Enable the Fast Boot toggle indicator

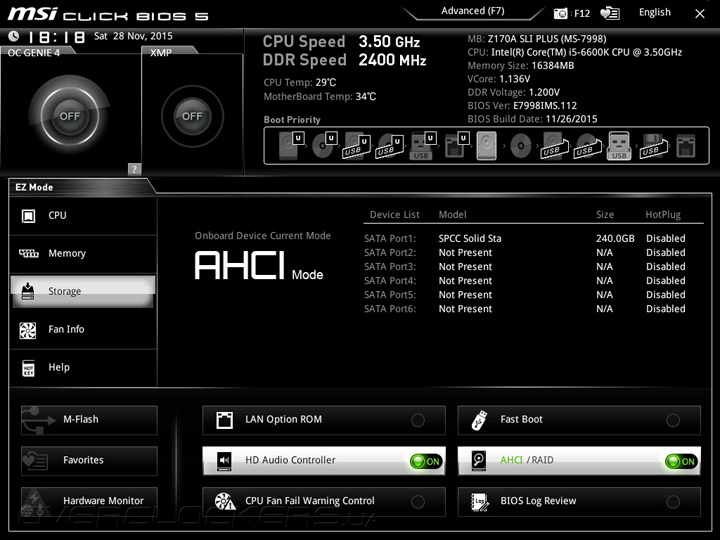coord(673,420)
